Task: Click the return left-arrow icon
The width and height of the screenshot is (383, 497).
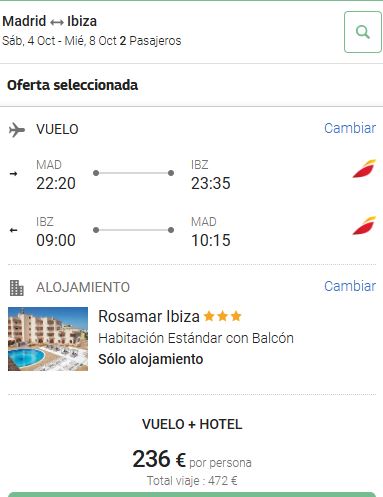Action: [13, 230]
